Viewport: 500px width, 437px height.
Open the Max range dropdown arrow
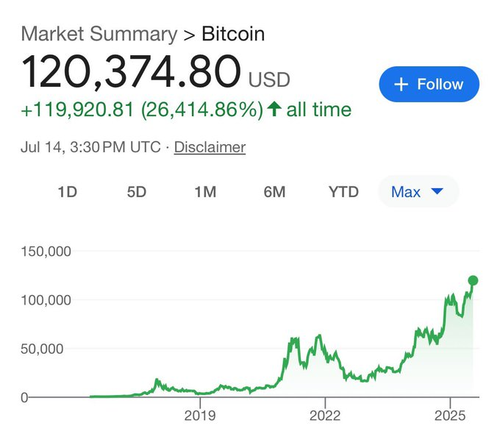point(437,191)
